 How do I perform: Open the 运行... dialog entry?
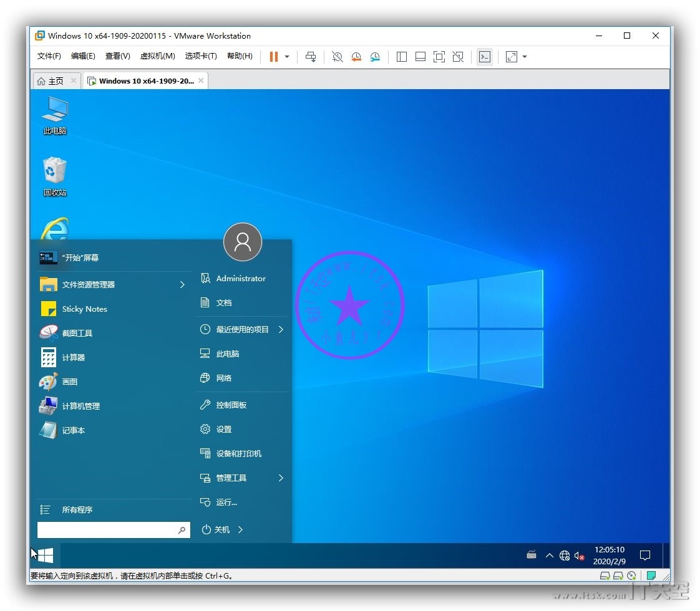tap(243, 502)
